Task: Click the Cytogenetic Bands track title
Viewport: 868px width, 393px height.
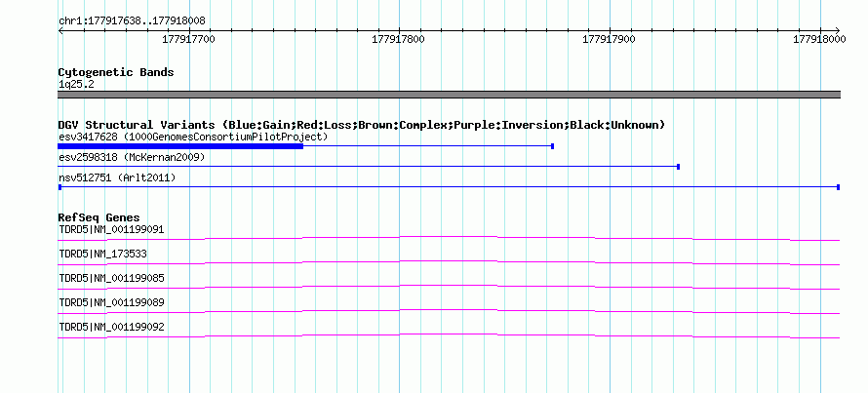Action: click(x=116, y=72)
